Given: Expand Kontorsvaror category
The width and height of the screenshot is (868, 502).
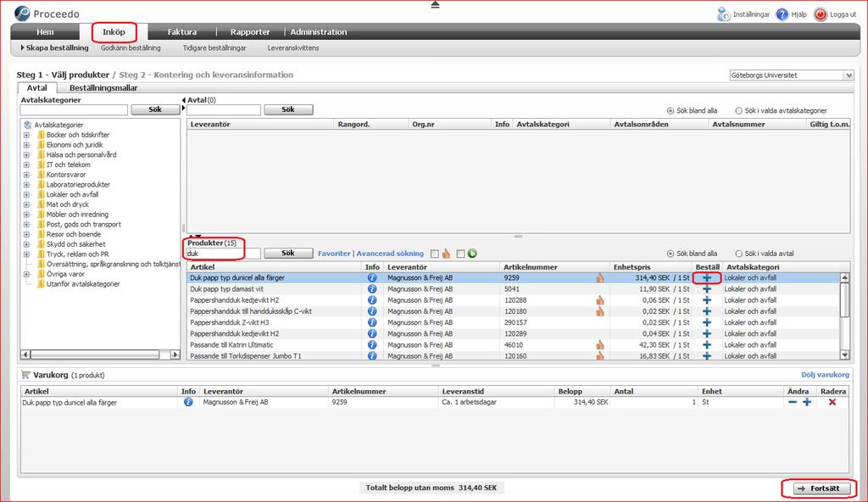Looking at the screenshot, I should [x=26, y=175].
